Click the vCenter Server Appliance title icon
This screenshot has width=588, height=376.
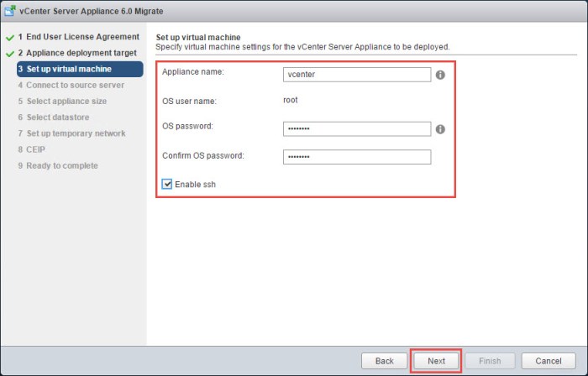[9, 12]
